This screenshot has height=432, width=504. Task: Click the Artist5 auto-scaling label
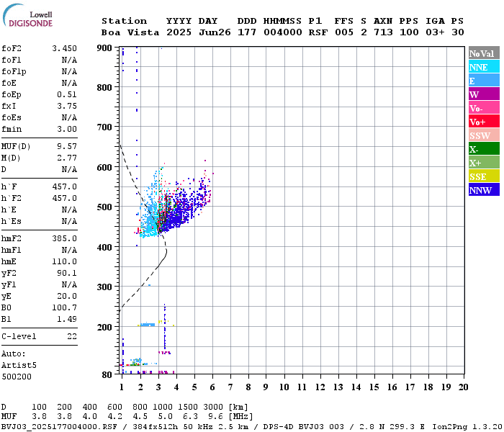[x=19, y=366]
